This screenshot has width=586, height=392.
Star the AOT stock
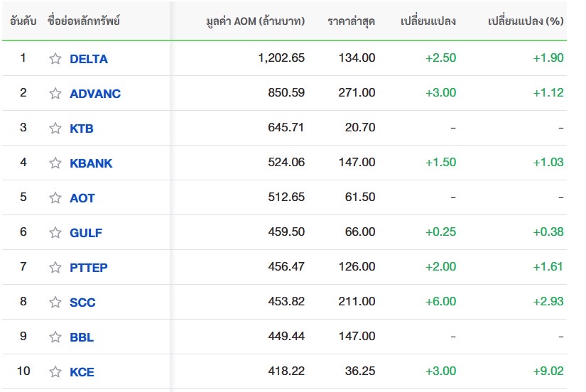click(x=55, y=197)
